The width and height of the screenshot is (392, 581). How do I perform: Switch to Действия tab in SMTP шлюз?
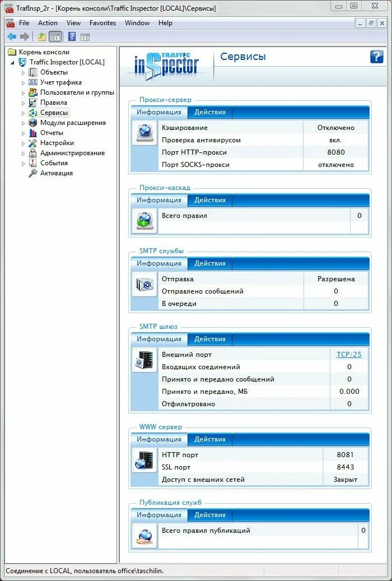(209, 339)
